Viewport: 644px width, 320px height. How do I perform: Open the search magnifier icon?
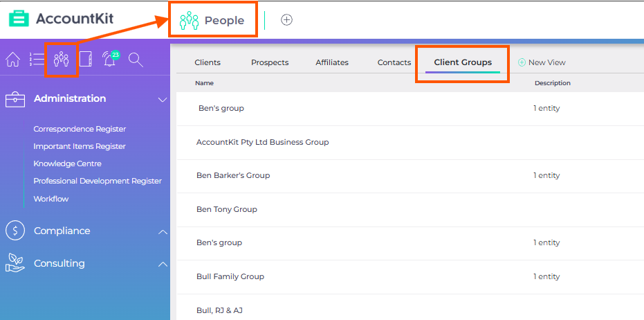point(136,60)
